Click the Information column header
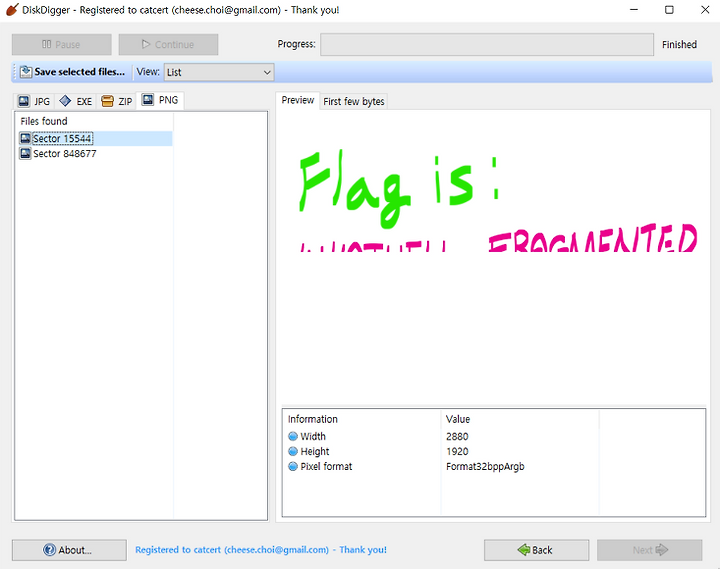This screenshot has height=569, width=720. pos(361,419)
